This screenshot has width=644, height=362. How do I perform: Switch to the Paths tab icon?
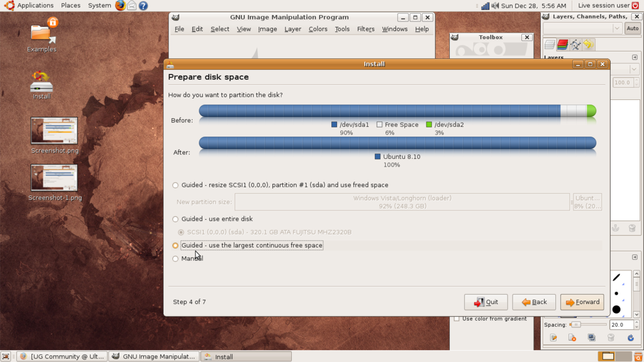(575, 45)
